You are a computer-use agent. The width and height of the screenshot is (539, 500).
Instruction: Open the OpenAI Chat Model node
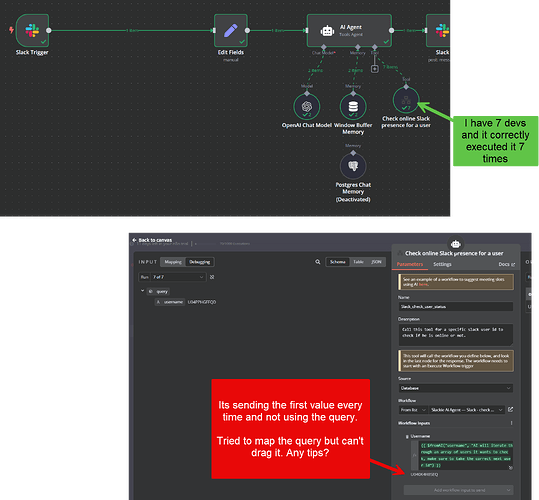point(307,107)
